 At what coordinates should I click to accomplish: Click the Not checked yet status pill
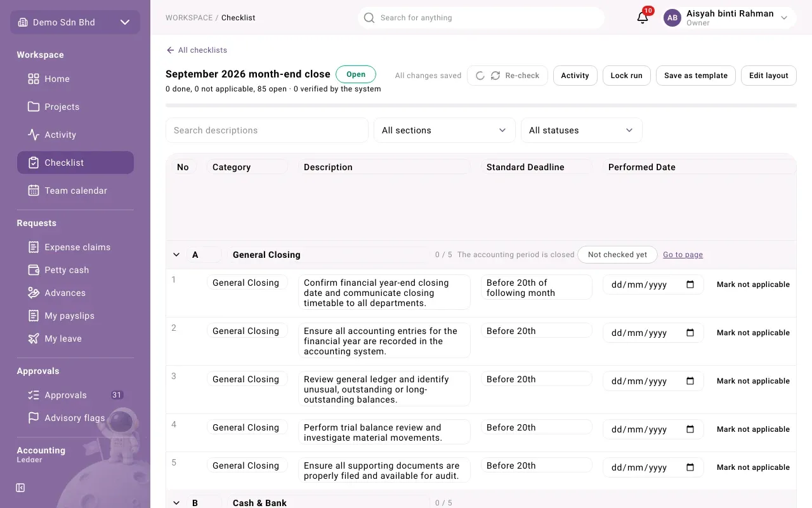click(x=617, y=255)
